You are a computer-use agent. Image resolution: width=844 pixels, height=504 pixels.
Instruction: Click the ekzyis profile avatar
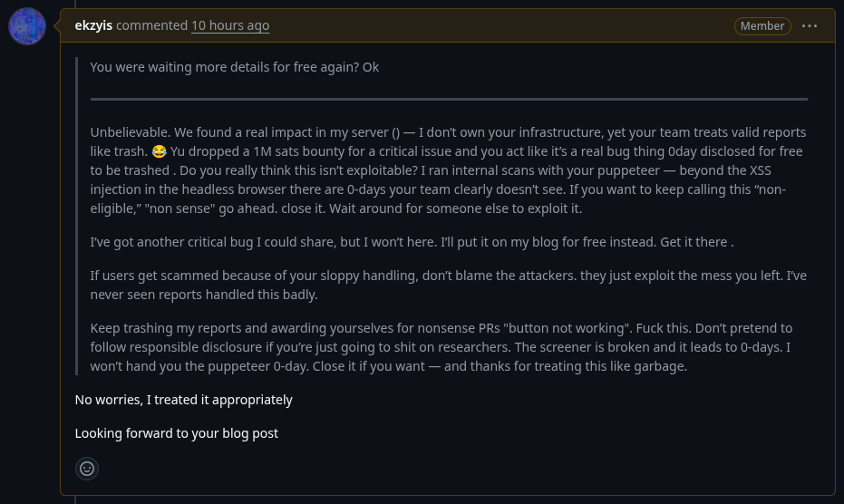click(x=27, y=26)
